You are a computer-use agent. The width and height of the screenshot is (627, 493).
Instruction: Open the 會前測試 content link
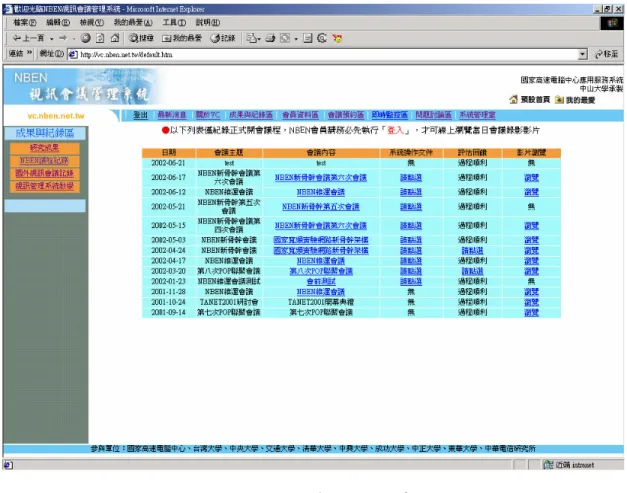click(x=321, y=281)
